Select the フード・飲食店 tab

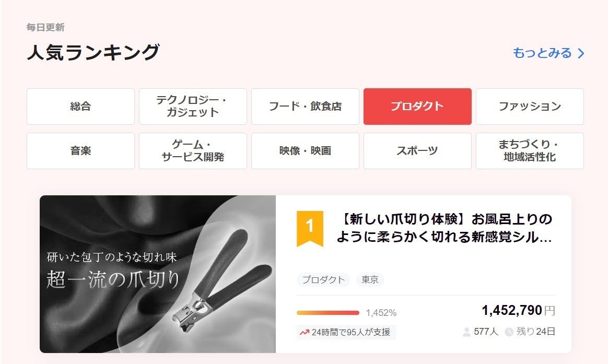point(305,107)
